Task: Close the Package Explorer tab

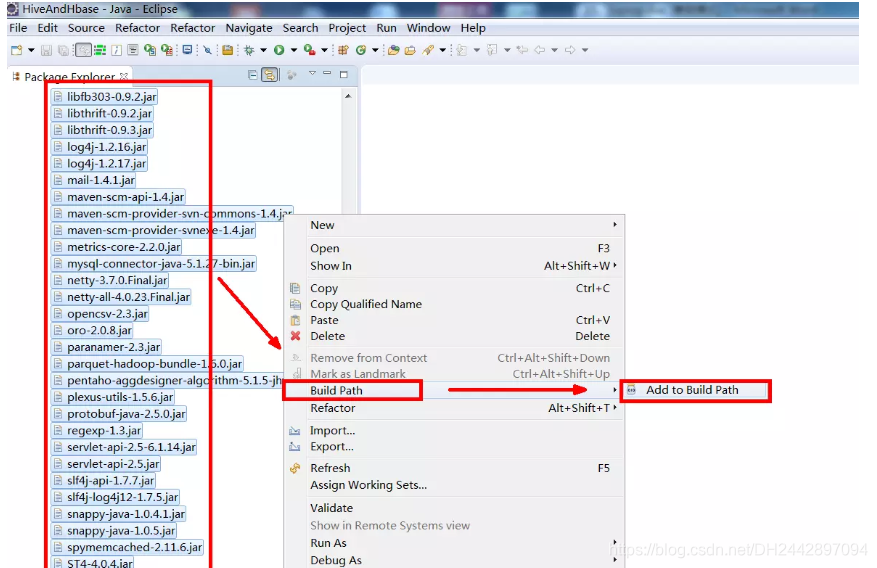Action: (124, 76)
